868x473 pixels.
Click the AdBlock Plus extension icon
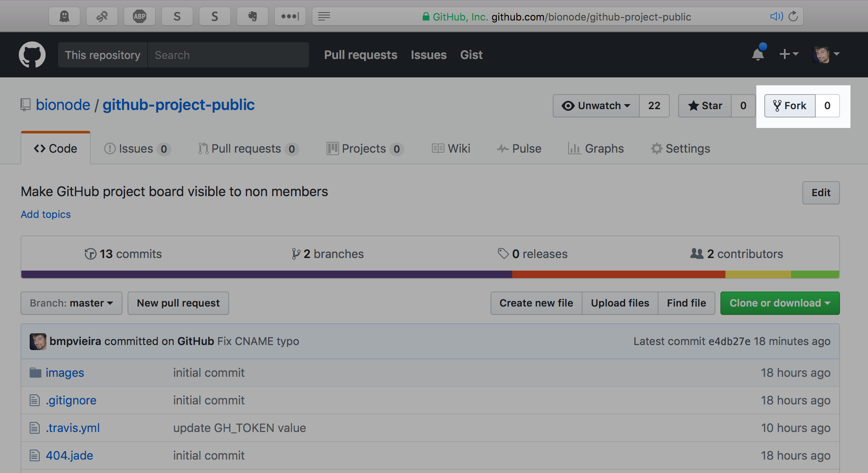[140, 16]
